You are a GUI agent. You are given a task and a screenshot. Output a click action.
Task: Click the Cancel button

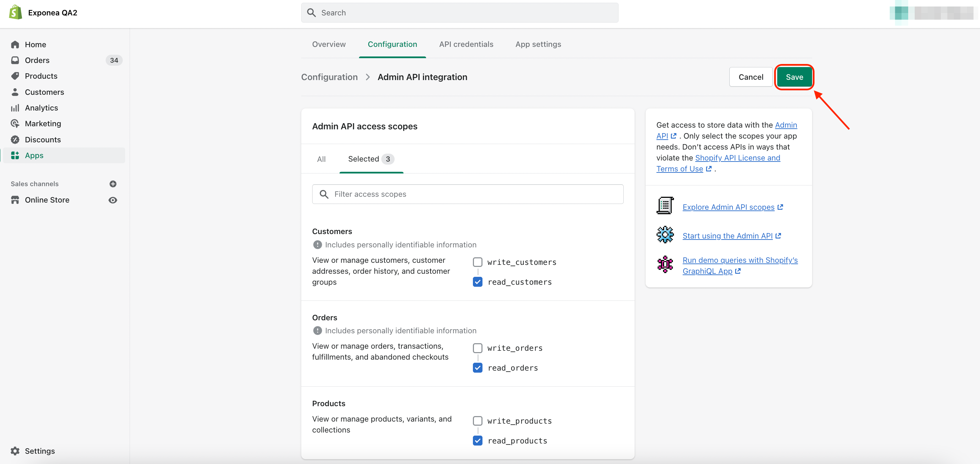751,77
